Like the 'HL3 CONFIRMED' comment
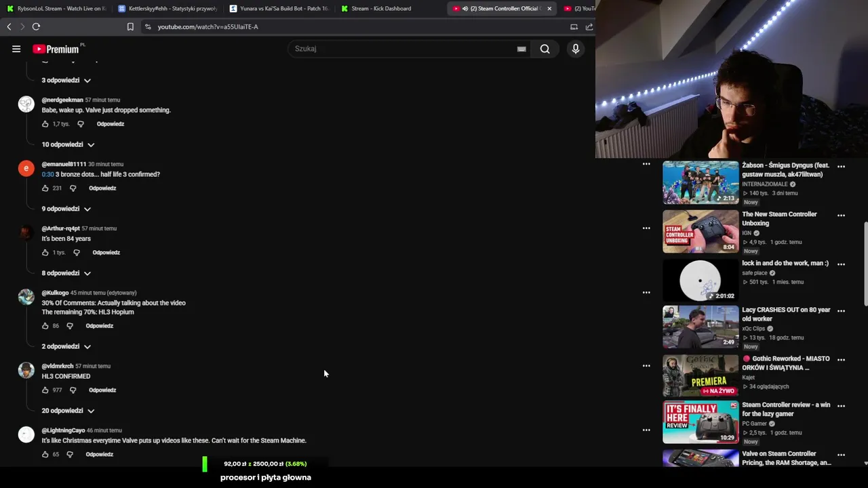Screen dimensions: 868x488 coord(45,390)
